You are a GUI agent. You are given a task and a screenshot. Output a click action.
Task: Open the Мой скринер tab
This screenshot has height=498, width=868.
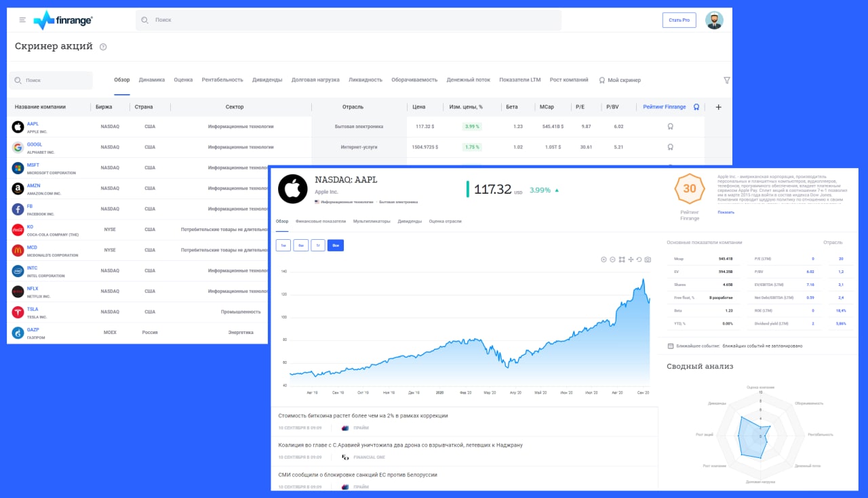point(620,80)
